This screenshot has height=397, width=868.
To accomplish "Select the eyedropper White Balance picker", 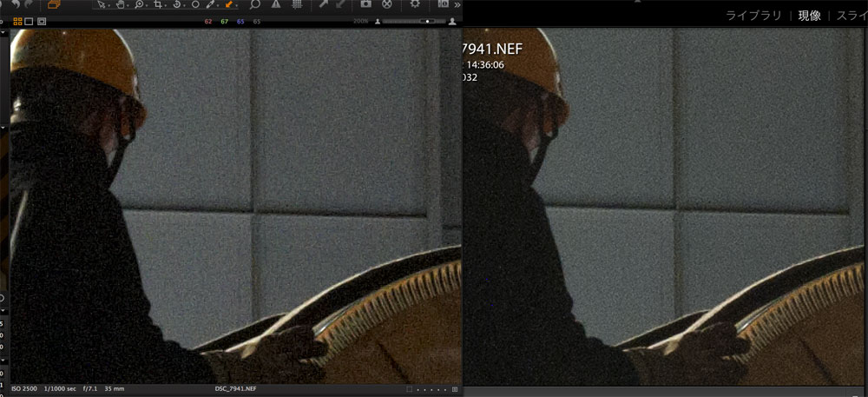I will (x=212, y=4).
